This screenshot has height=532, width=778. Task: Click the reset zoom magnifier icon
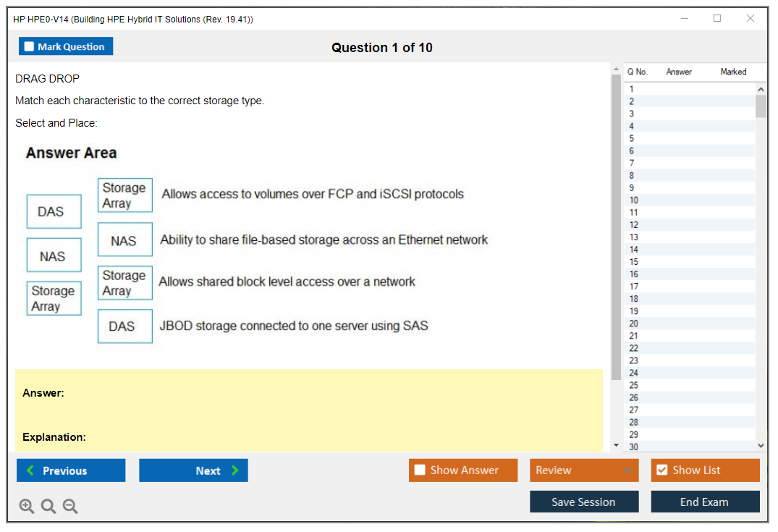click(x=48, y=507)
